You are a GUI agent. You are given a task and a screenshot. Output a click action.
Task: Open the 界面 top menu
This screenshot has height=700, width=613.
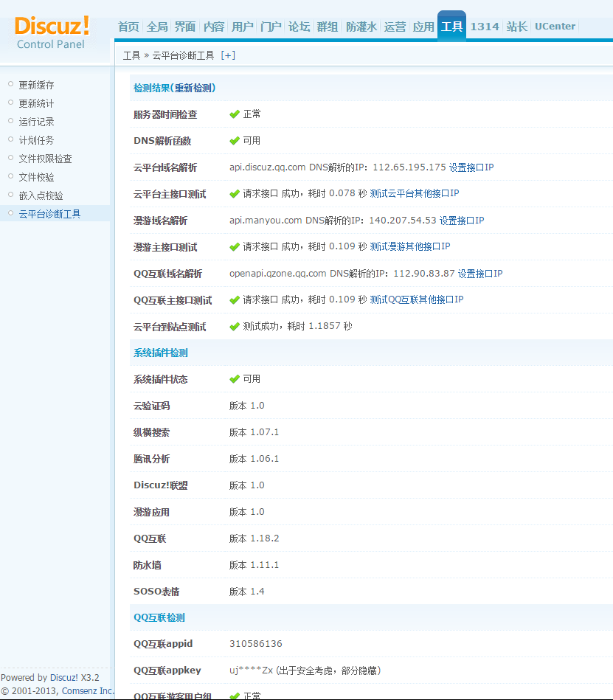point(185,27)
